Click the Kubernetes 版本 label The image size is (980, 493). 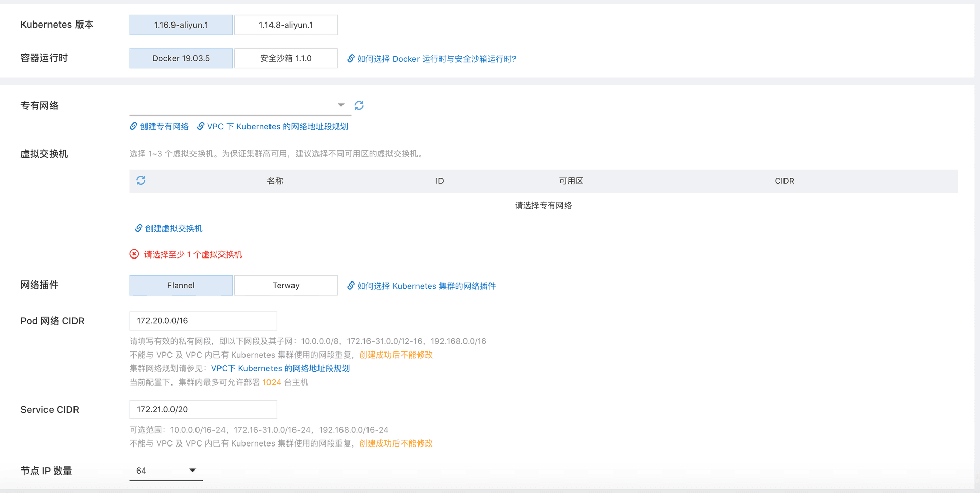[x=57, y=25]
